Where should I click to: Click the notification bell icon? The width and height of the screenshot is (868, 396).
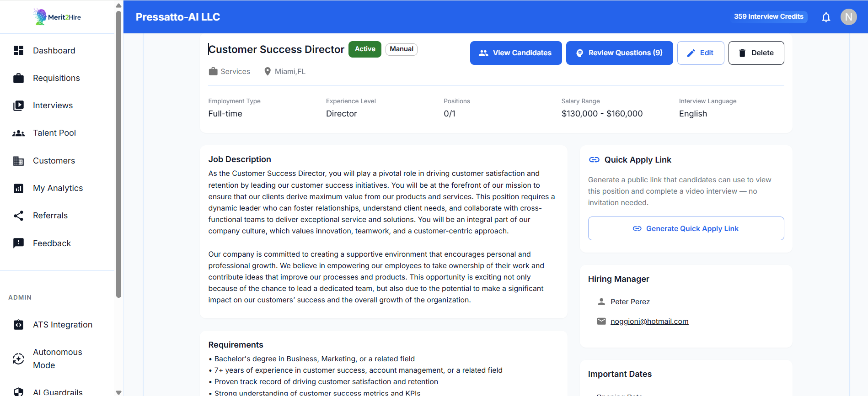(x=826, y=17)
